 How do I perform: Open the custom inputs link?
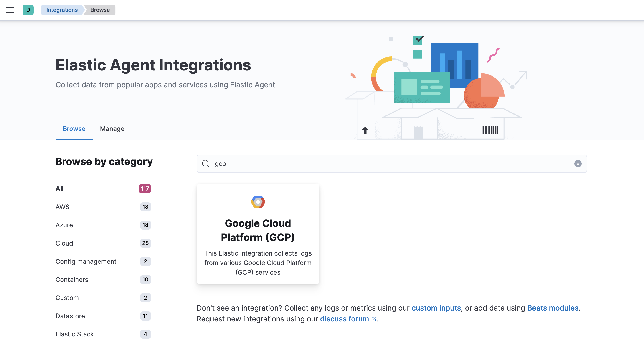pos(436,308)
